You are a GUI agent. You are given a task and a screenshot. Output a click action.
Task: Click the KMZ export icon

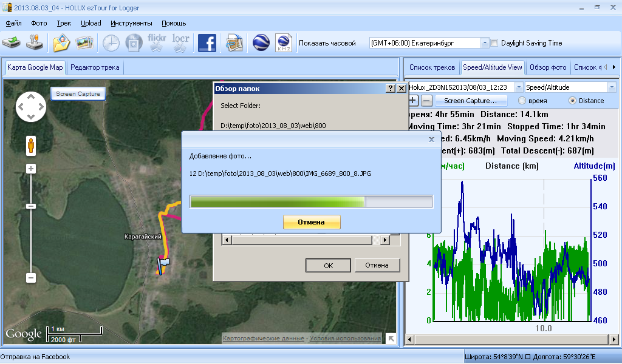coord(284,43)
